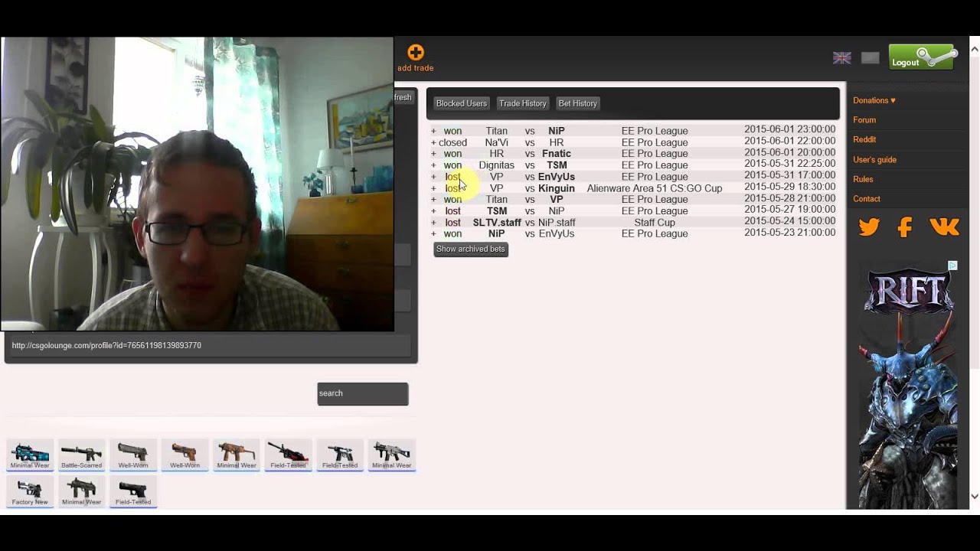Image resolution: width=980 pixels, height=551 pixels.
Task: Close the RIFT ad via the AdChoices icon
Action: pos(952,266)
